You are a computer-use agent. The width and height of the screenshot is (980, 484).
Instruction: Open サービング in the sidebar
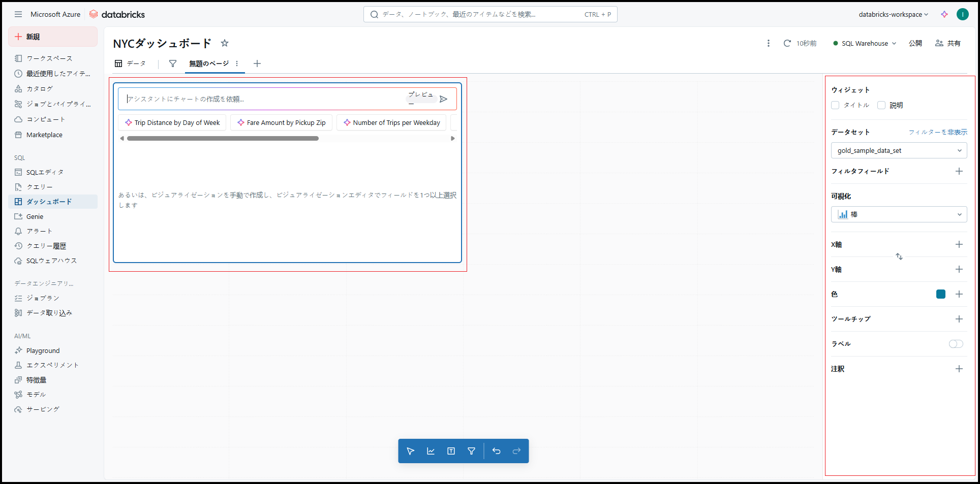53,409
